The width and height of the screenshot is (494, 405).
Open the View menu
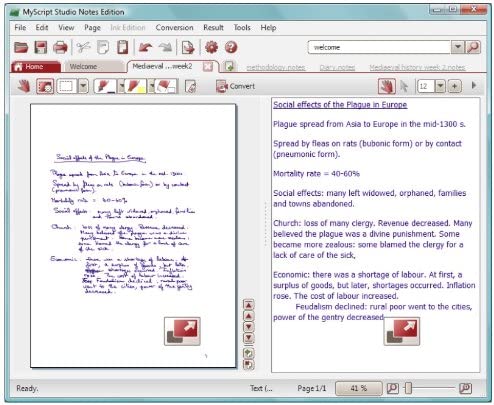(66, 28)
